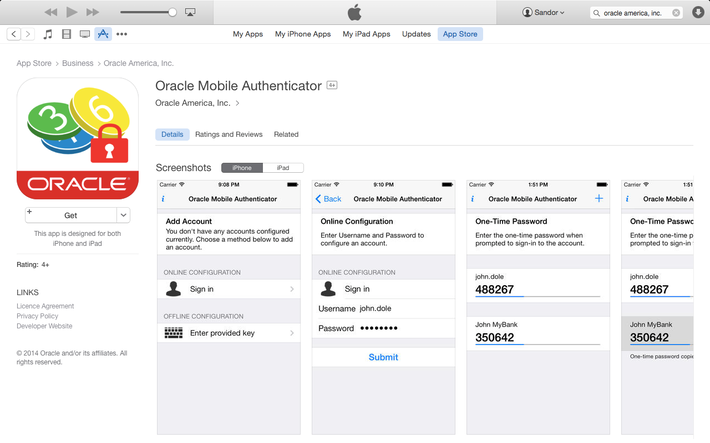
Task: Open the My Apps tab
Action: (248, 34)
